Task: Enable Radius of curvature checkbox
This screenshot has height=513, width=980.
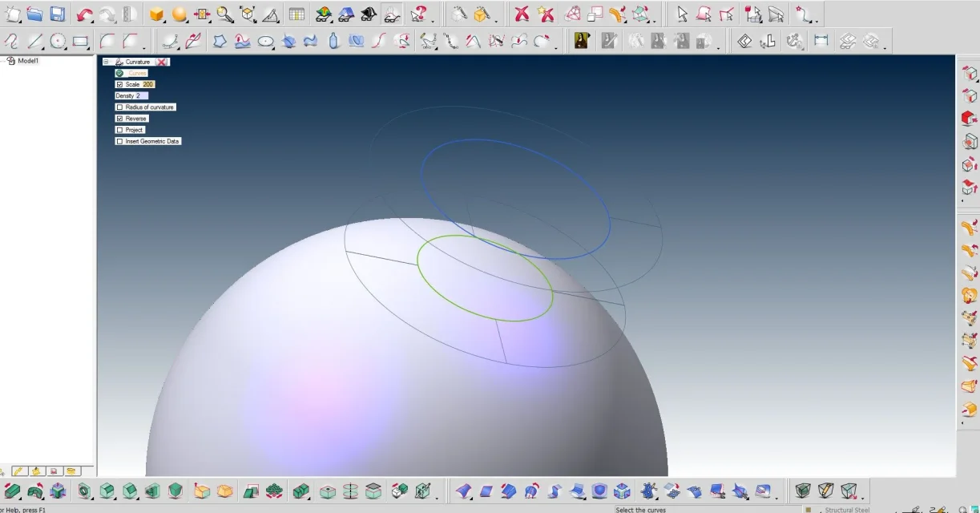Action: pyautogui.click(x=120, y=107)
